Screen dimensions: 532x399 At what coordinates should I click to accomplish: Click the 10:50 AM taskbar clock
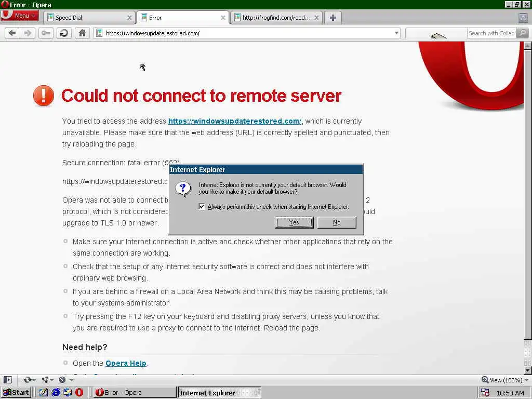point(510,393)
